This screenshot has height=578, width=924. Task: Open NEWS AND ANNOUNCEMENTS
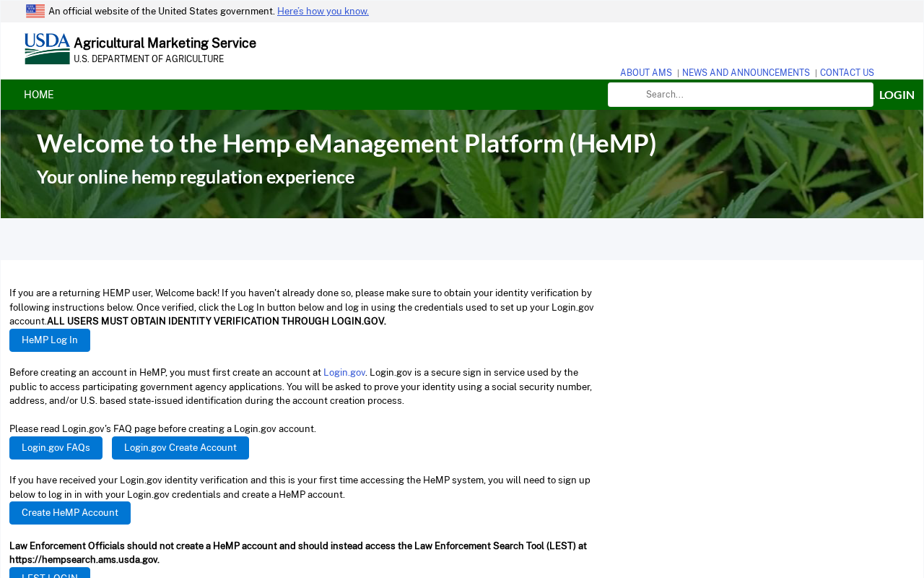[746, 73]
